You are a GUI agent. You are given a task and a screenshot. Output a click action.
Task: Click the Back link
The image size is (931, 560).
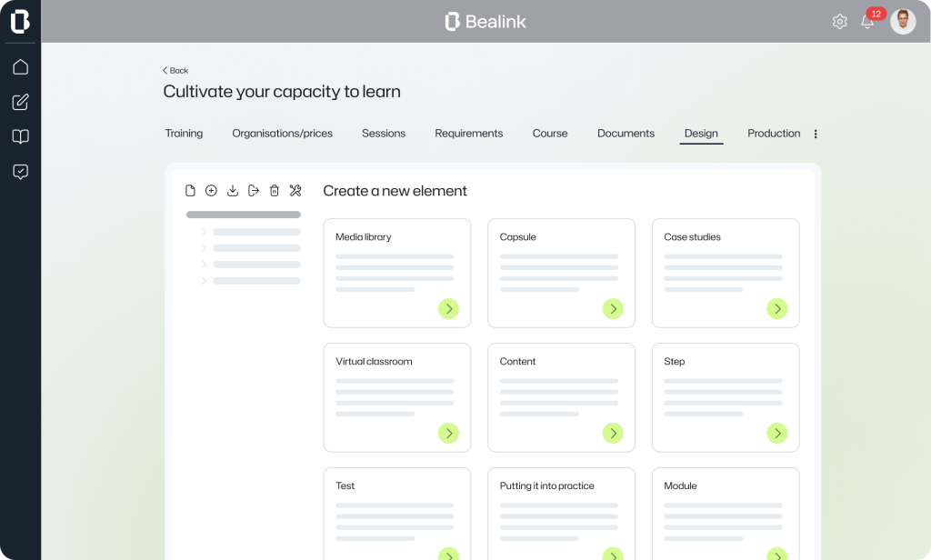175,71
